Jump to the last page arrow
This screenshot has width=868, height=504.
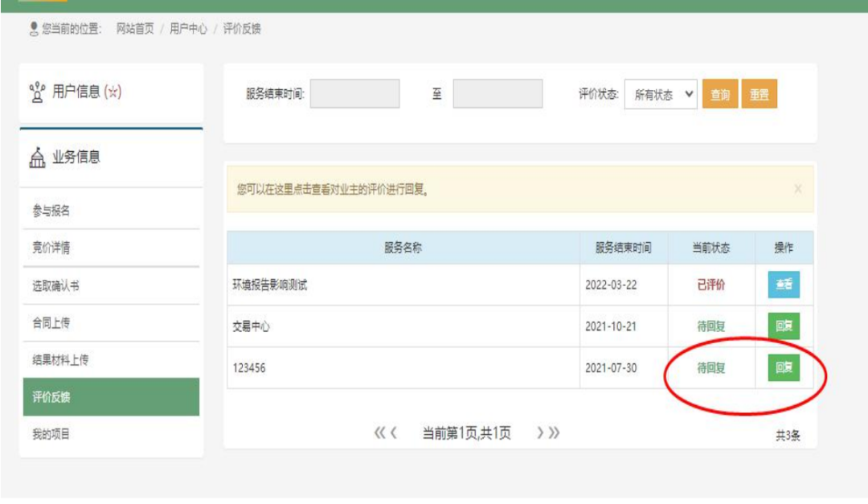coord(554,432)
